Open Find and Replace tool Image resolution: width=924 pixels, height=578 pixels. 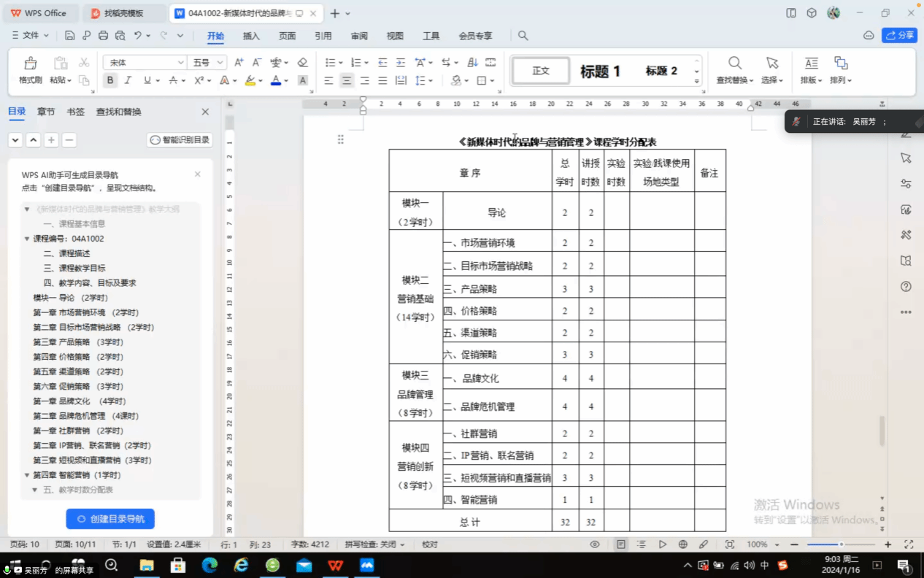[735, 71]
